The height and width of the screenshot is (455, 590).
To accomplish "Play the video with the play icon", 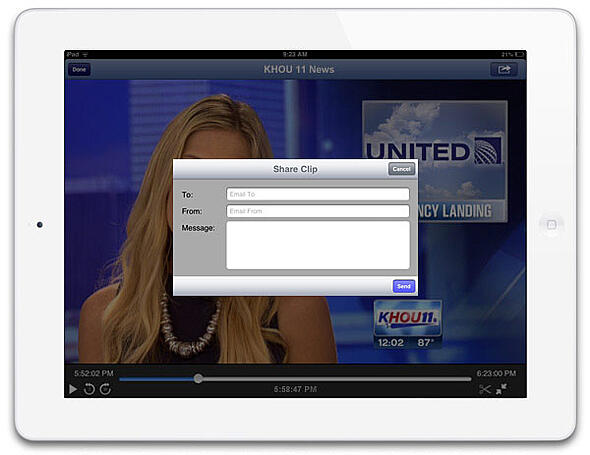I will [73, 389].
